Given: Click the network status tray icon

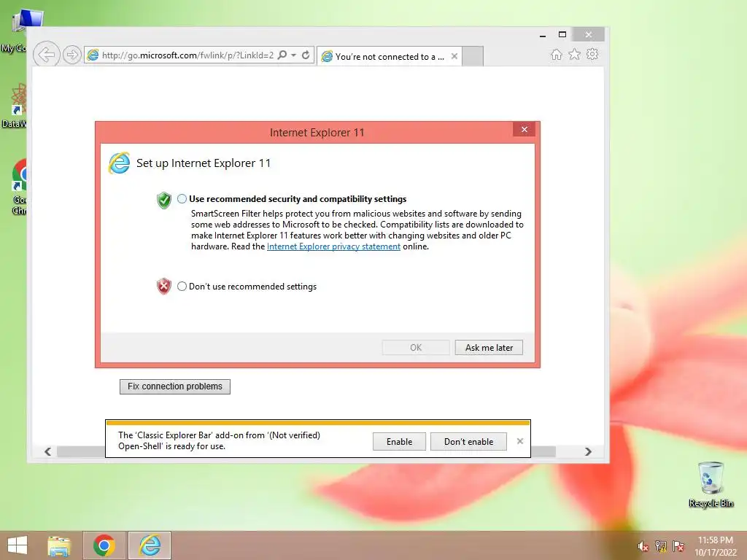Looking at the screenshot, I should click(x=661, y=546).
